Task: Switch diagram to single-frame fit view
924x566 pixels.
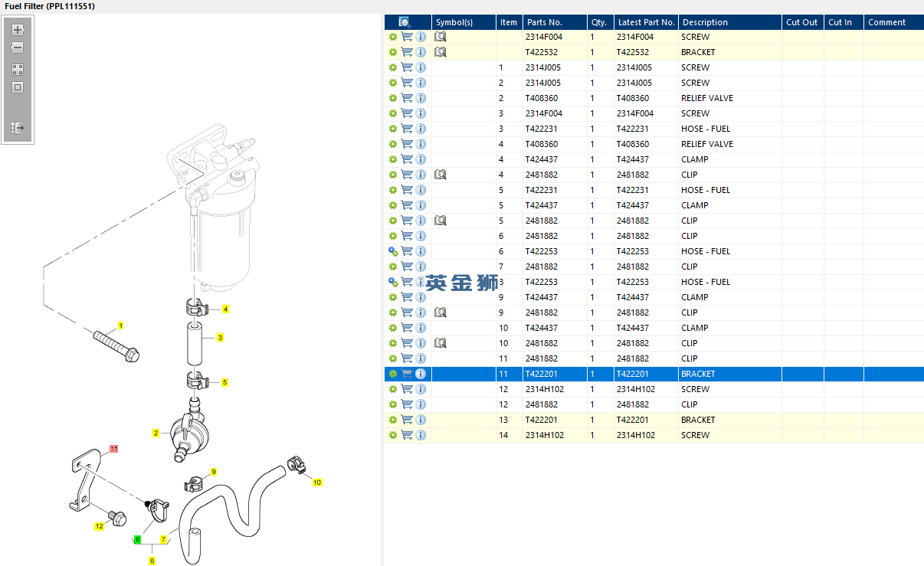Action: tap(18, 87)
